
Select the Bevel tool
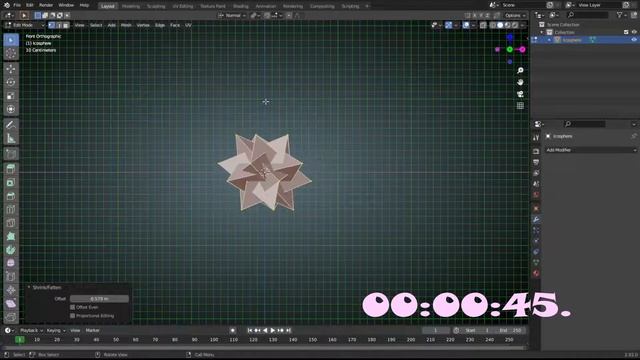pyautogui.click(x=11, y=196)
